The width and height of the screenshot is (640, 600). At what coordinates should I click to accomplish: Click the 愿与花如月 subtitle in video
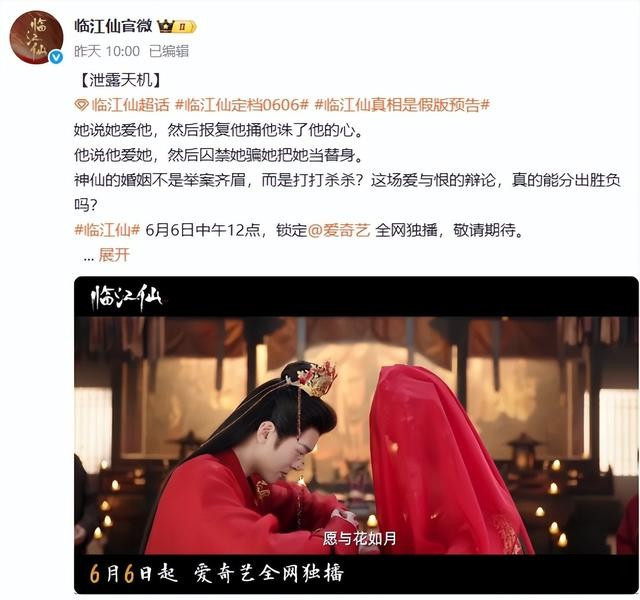(359, 538)
